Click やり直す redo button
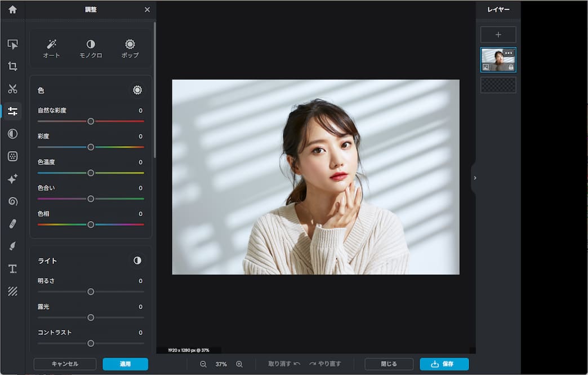The width and height of the screenshot is (588, 375). pos(325,364)
